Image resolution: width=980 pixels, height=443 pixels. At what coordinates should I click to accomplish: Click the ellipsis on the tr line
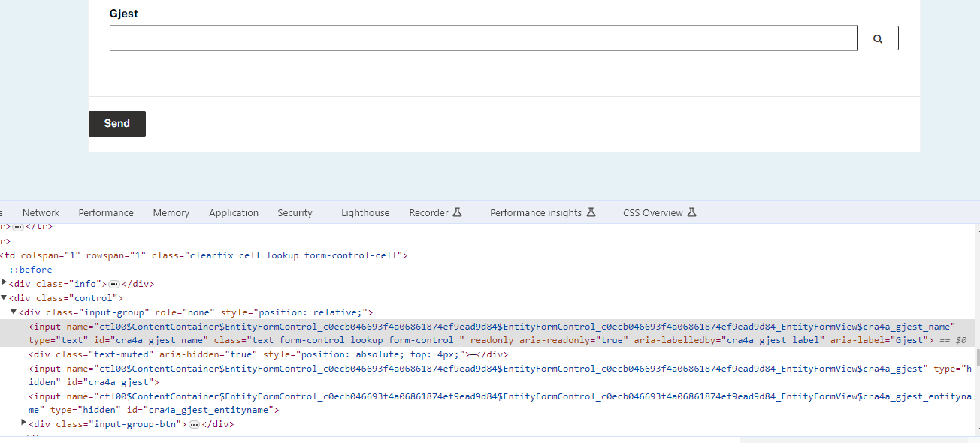(17, 226)
